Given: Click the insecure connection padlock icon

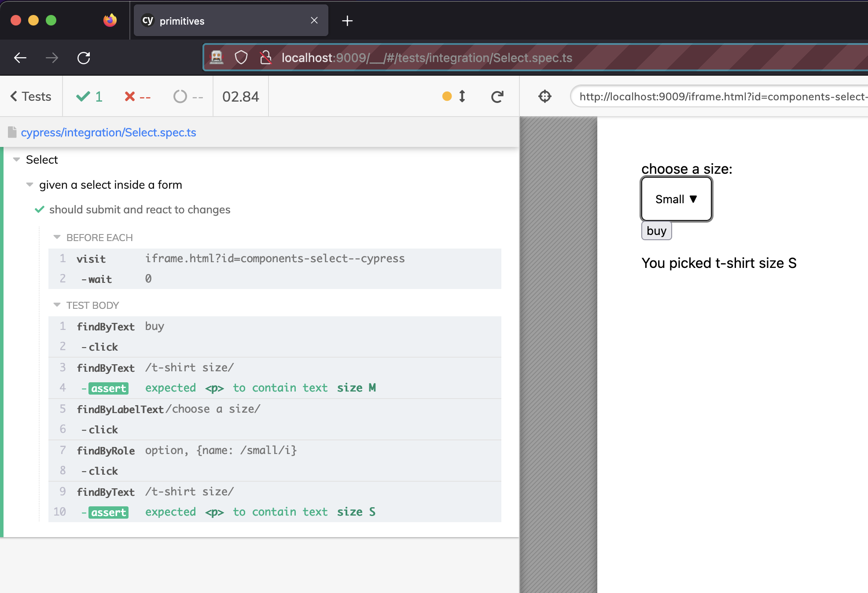Looking at the screenshot, I should [265, 58].
